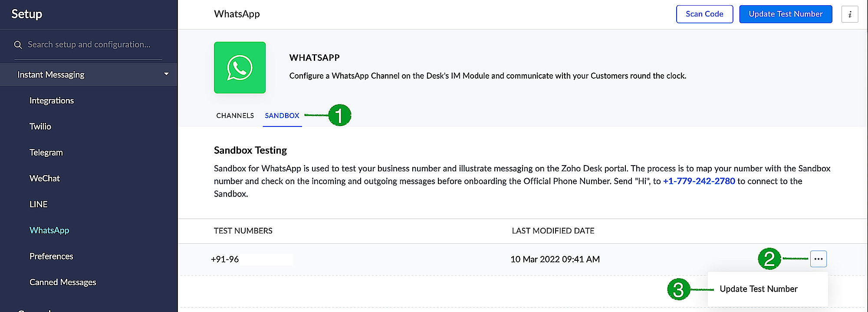
Task: Go to Twilio settings
Action: [40, 126]
